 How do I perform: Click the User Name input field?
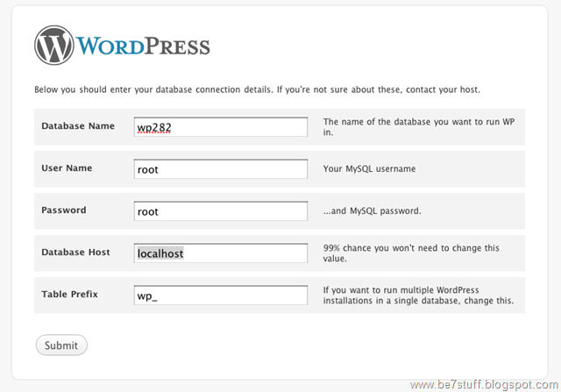coord(221,169)
